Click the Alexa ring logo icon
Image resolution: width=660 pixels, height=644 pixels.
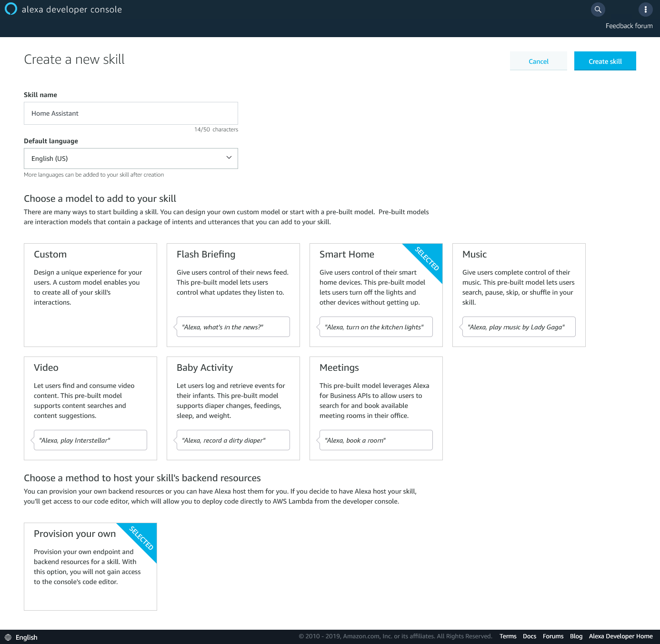(x=11, y=9)
